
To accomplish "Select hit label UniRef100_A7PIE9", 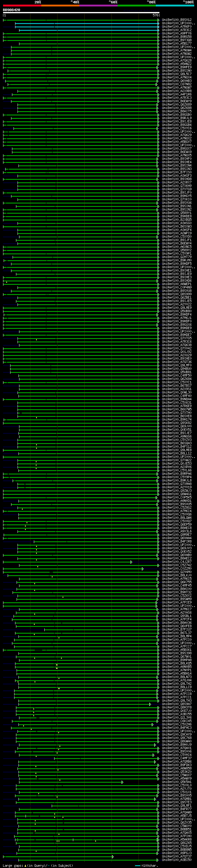I will (x=177, y=603).
